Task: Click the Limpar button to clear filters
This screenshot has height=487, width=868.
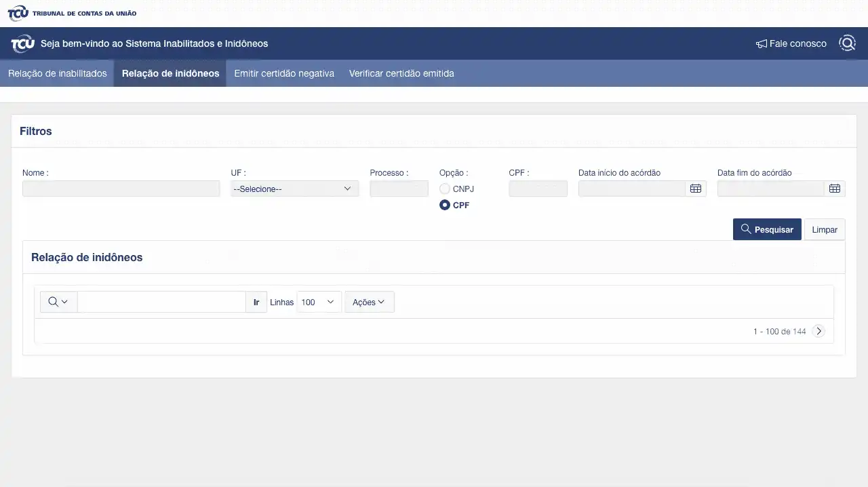Action: [824, 229]
